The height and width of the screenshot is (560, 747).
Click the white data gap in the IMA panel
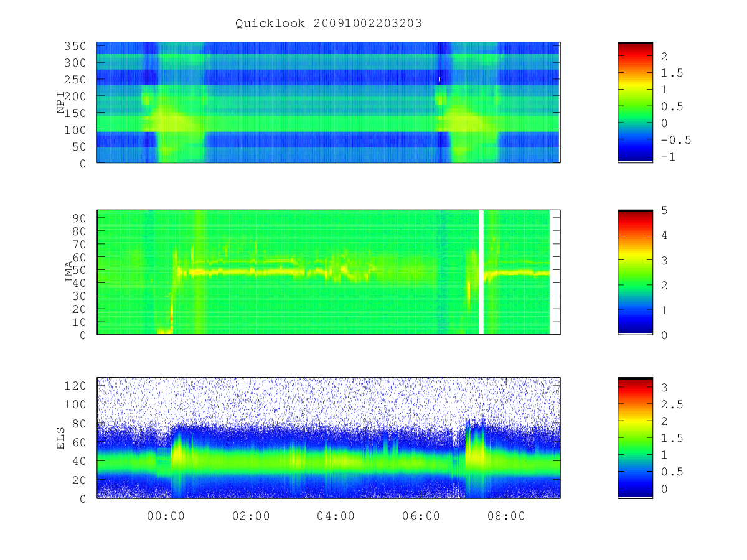coord(481,272)
